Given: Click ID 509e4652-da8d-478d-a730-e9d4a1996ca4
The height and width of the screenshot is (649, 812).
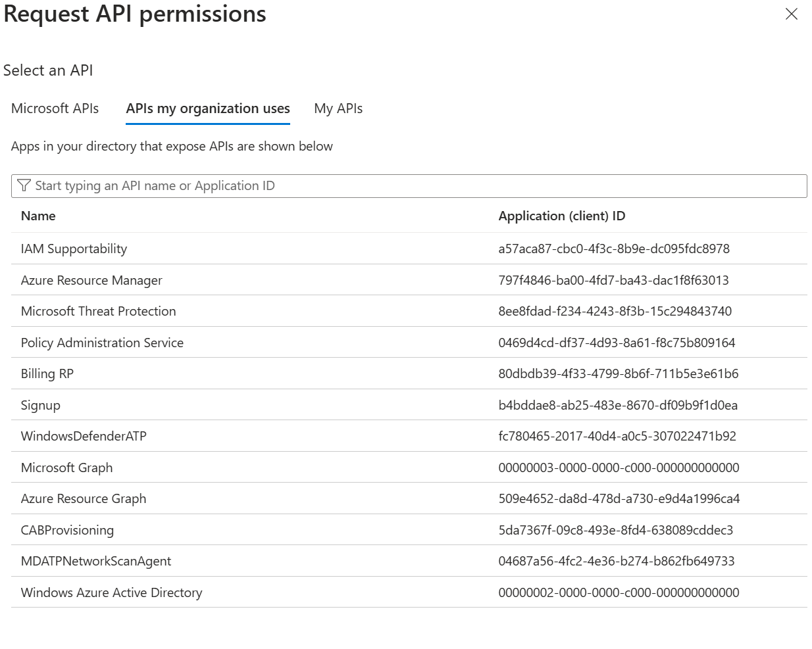Looking at the screenshot, I should pos(619,498).
